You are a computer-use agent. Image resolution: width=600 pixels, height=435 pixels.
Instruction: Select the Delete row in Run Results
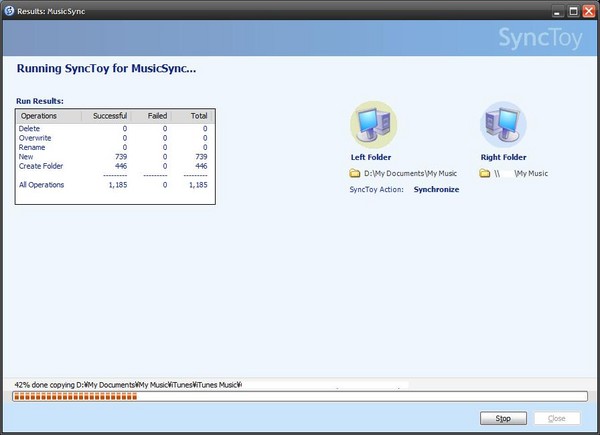[115, 129]
